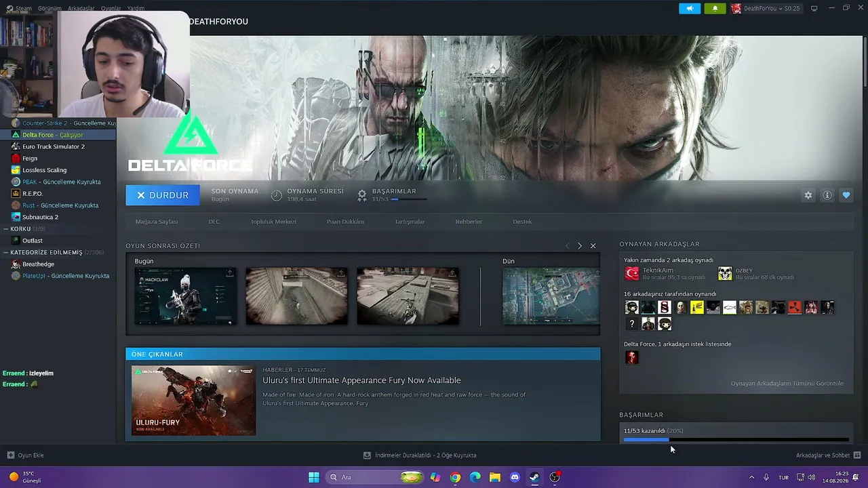Open the Delta Force game settings gear
Image resolution: width=868 pixels, height=488 pixels.
point(808,195)
